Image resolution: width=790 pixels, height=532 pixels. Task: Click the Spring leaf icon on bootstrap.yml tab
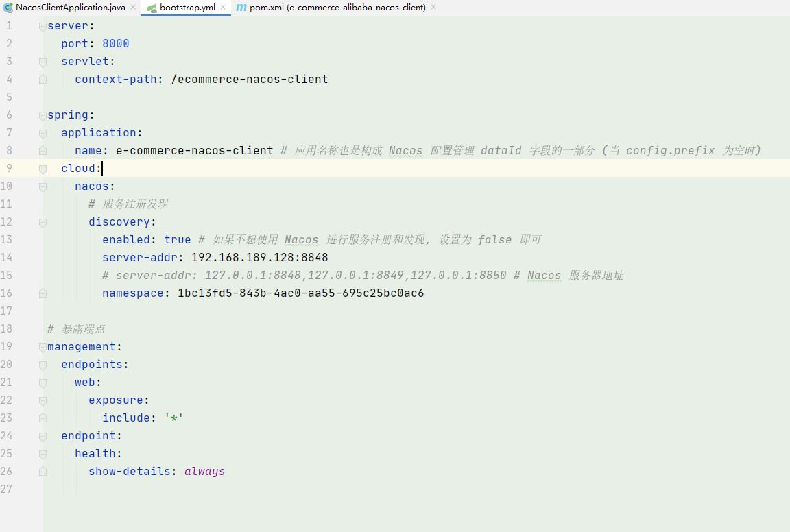pos(152,8)
